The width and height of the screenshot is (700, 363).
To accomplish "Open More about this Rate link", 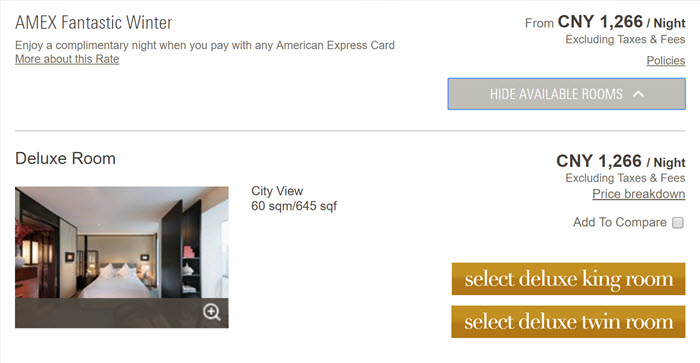I will pos(67,59).
